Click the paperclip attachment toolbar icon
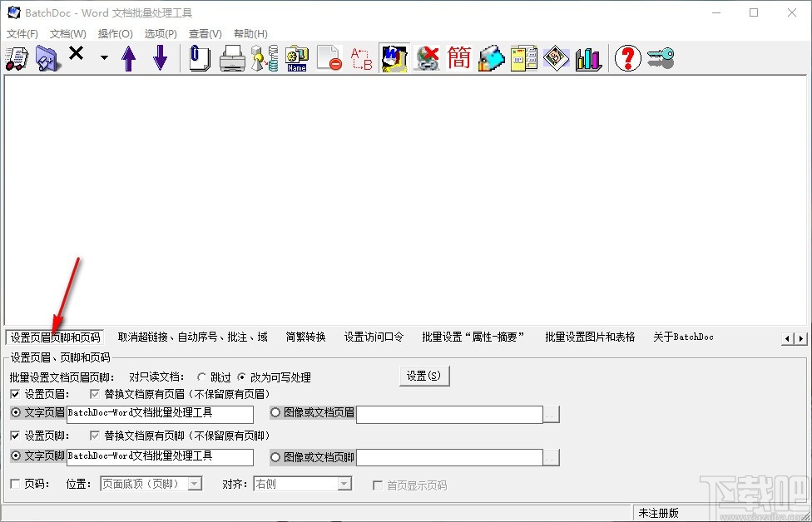The height and width of the screenshot is (522, 812). [x=200, y=58]
